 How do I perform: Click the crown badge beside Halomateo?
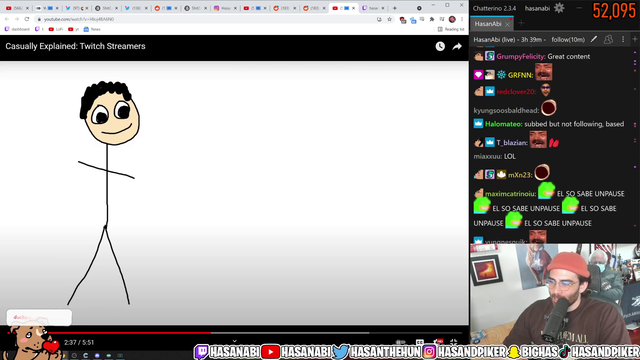478,124
